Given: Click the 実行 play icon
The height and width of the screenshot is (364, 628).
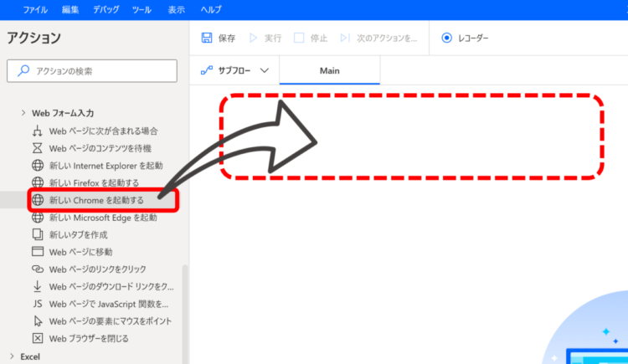Looking at the screenshot, I should click(x=253, y=38).
